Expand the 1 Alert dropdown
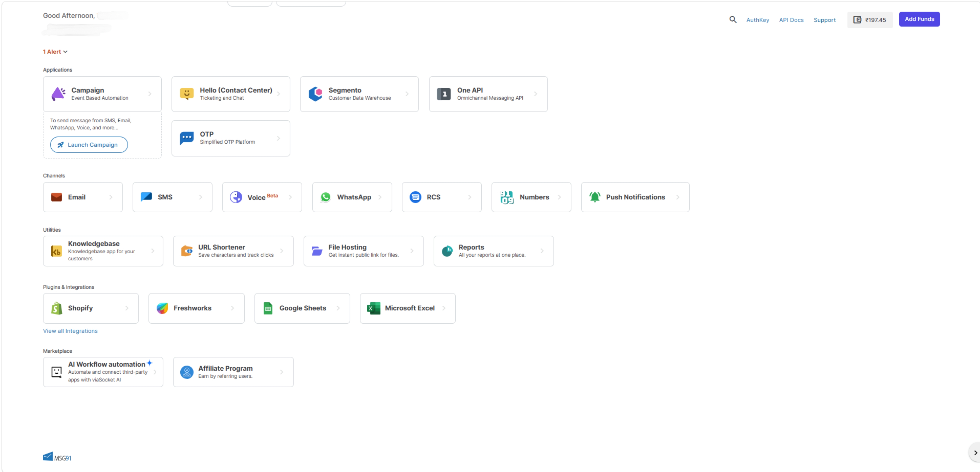 pyautogui.click(x=55, y=52)
